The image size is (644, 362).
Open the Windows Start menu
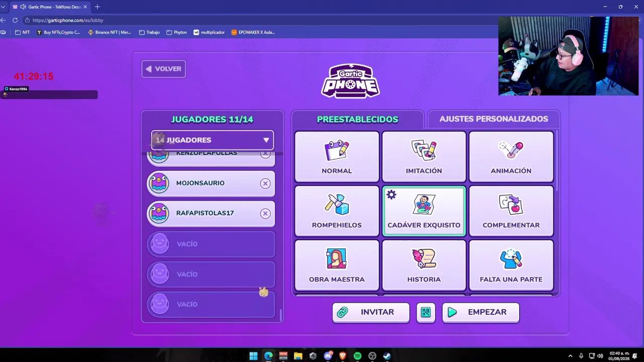click(x=254, y=356)
